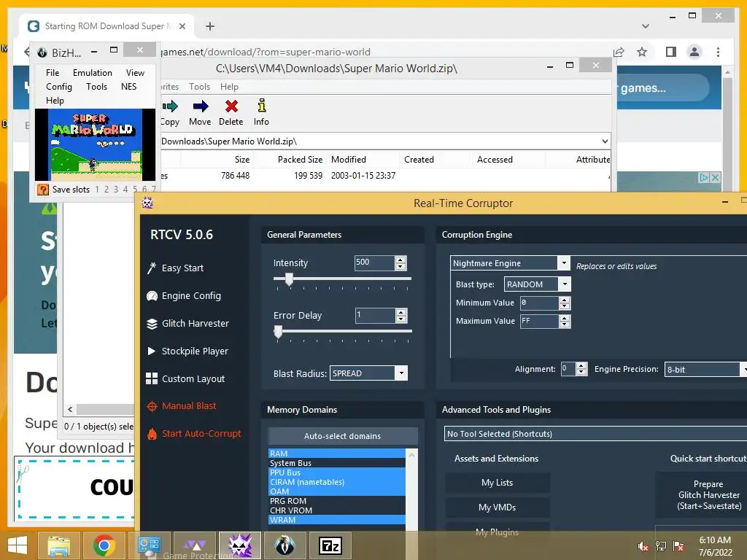Open My Lists button
The height and width of the screenshot is (560, 747).
[498, 483]
